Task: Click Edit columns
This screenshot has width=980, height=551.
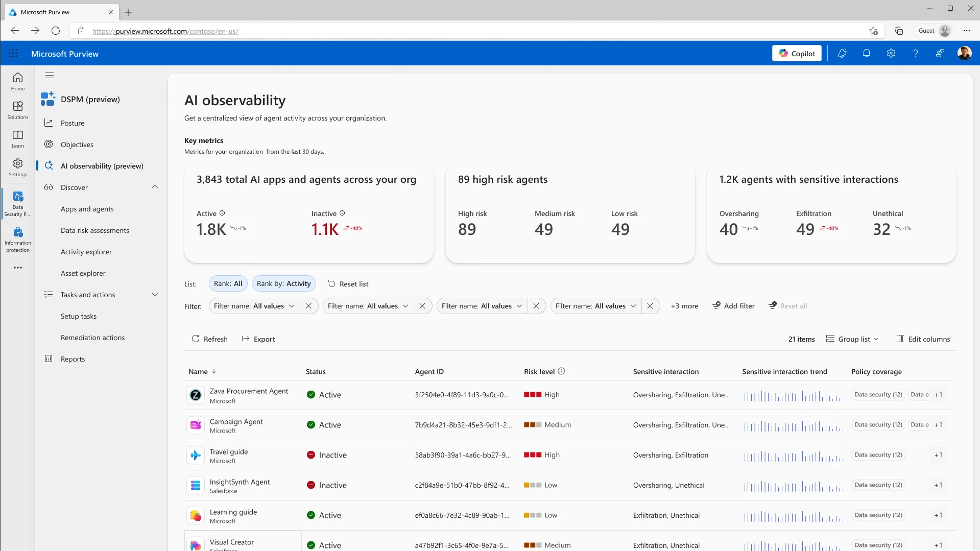Action: point(923,339)
